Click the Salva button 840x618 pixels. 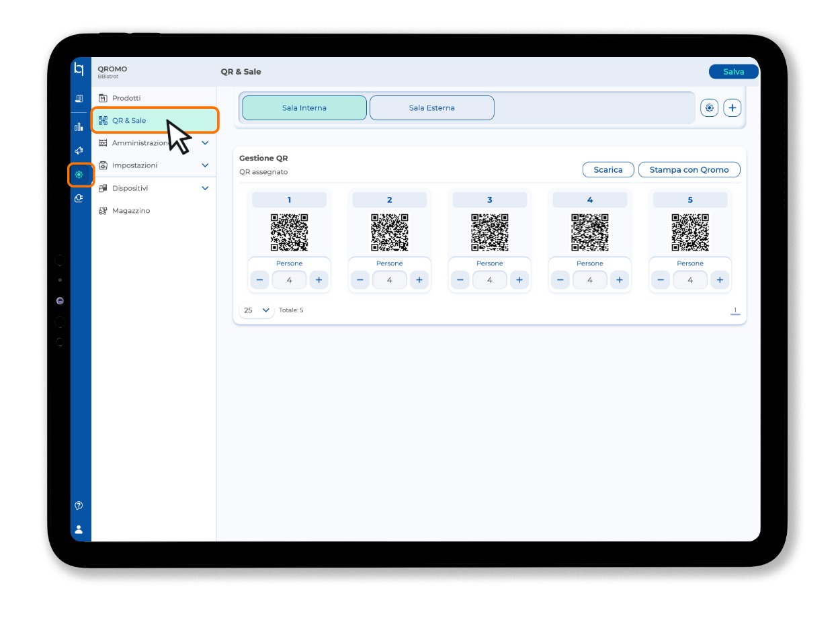pos(734,72)
